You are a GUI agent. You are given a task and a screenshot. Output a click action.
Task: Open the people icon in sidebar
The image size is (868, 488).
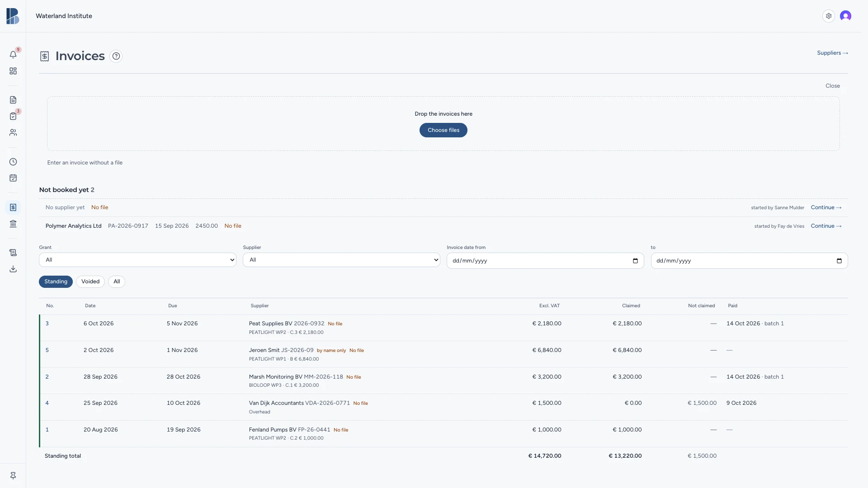[x=13, y=132]
